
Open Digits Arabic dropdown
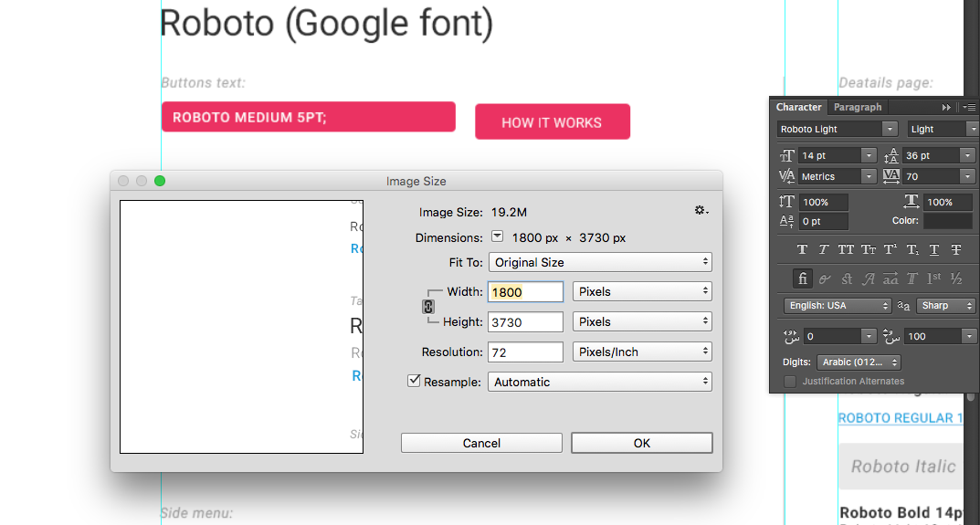pos(859,362)
